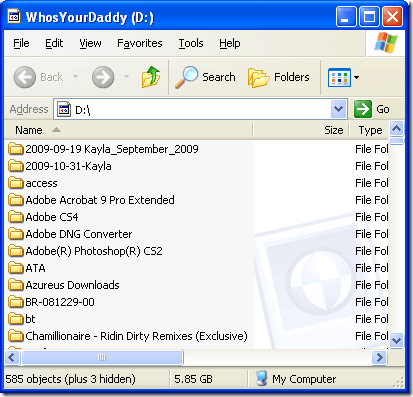413x397 pixels.
Task: Select the access folder icon
Action: pos(16,183)
